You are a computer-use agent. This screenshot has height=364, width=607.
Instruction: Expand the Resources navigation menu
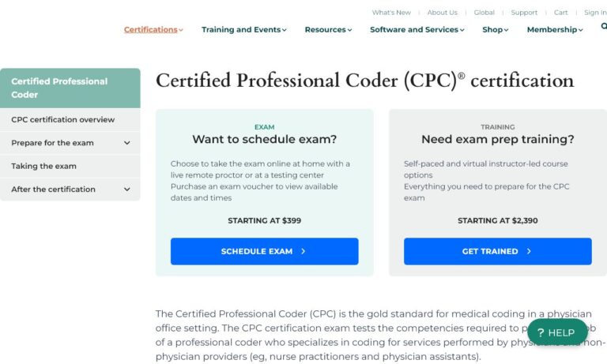click(329, 30)
